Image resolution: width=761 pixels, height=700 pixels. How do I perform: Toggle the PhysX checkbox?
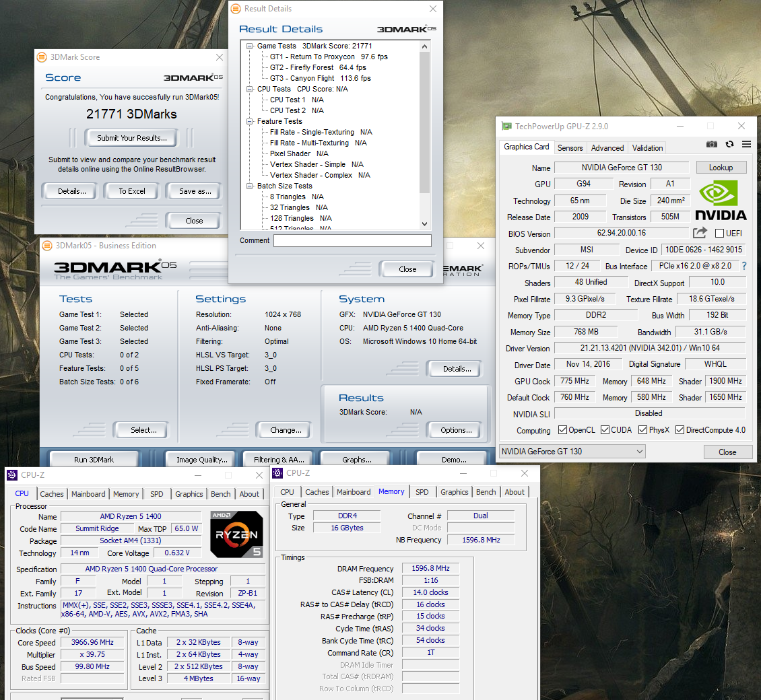(642, 430)
